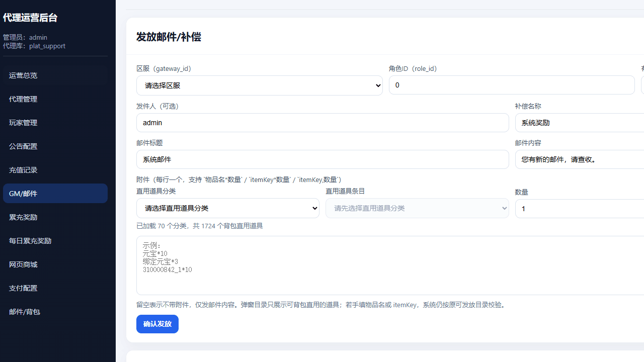
Task: Navigate to 累充奖励 settings
Action: 23,217
